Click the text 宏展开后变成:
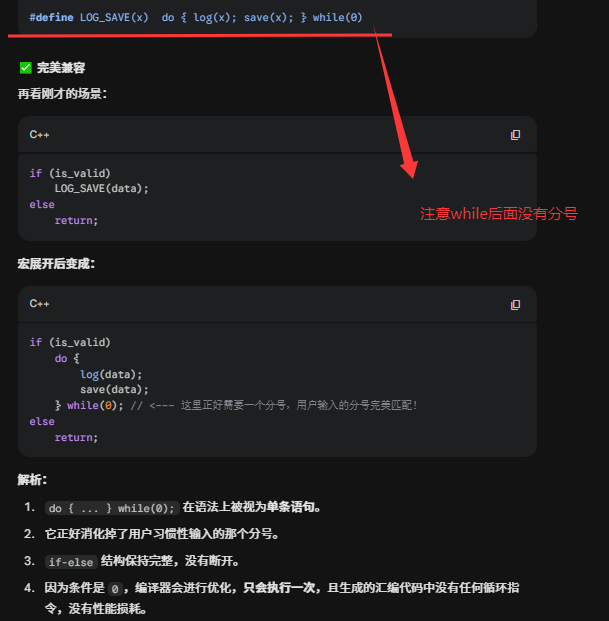Screen dimensions: 609x621 56,264
